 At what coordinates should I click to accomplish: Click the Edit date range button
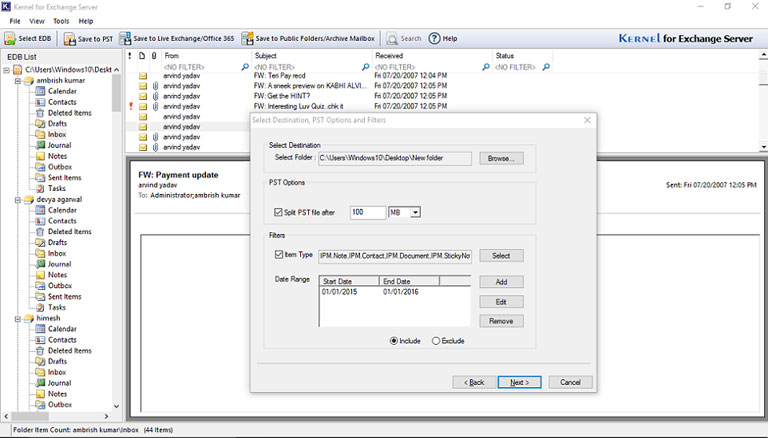pyautogui.click(x=501, y=302)
